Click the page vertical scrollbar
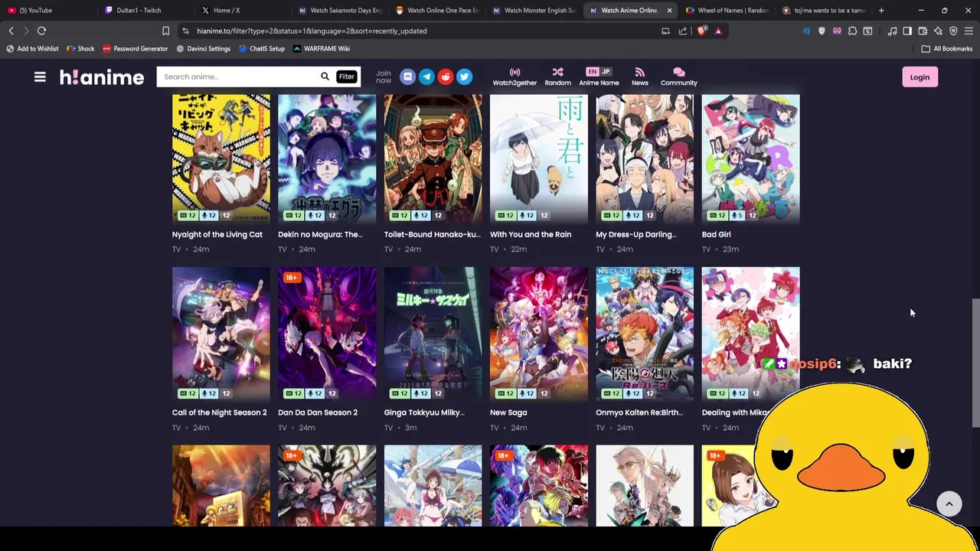The width and height of the screenshot is (980, 551). coord(975,364)
